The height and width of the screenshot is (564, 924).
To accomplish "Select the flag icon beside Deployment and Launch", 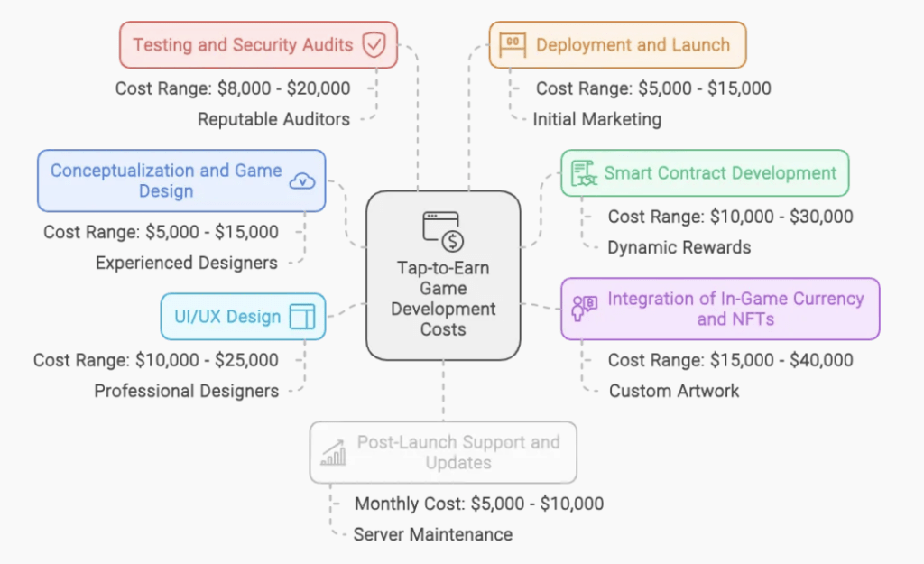I will pos(512,43).
